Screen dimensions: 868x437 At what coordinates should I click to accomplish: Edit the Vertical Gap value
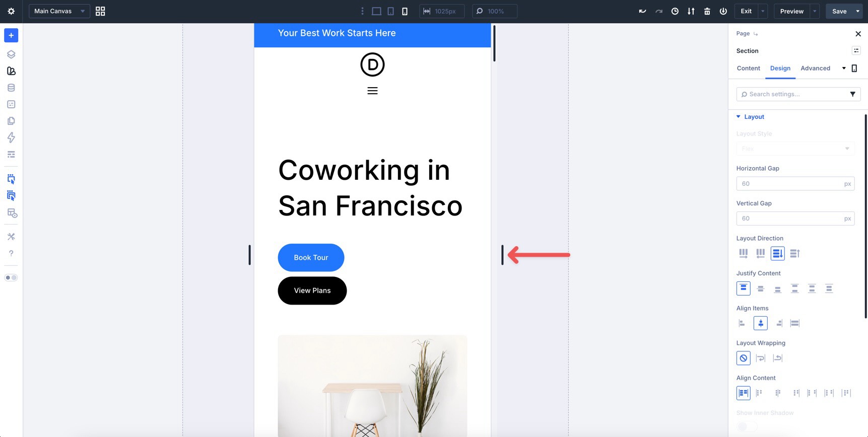pos(795,218)
